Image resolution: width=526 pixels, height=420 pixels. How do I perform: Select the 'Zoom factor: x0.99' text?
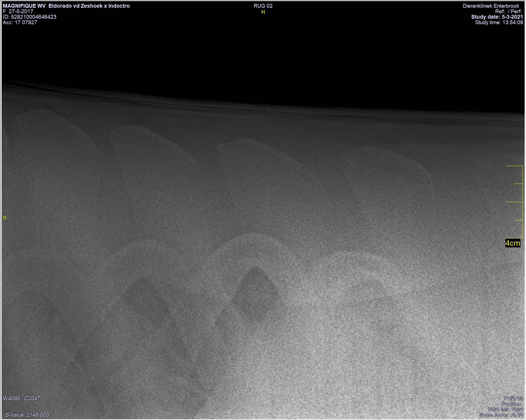click(x=501, y=415)
